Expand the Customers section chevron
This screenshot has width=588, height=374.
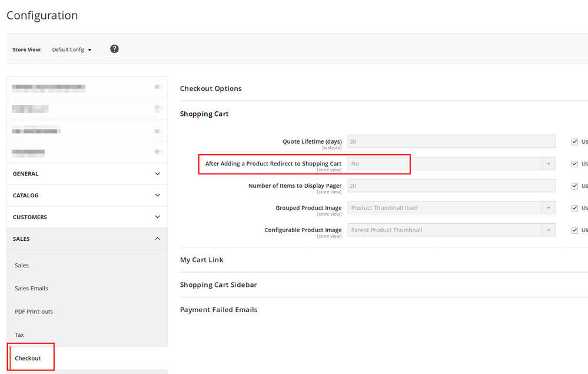point(157,217)
